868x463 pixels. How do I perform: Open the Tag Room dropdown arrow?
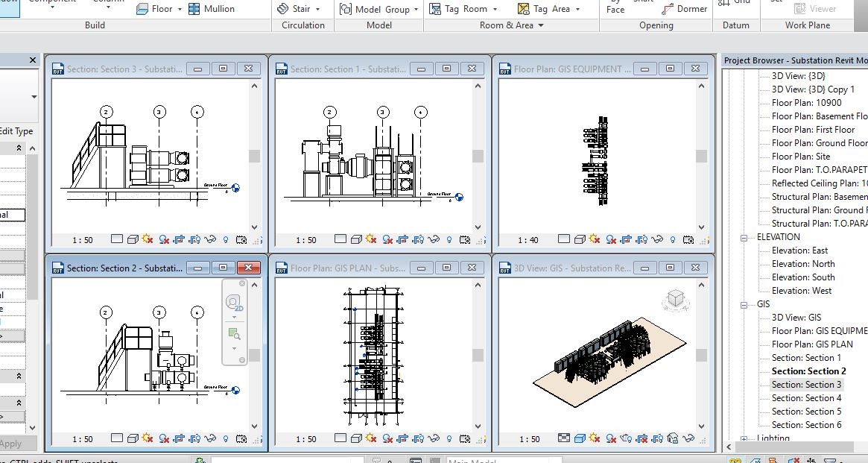tap(495, 9)
